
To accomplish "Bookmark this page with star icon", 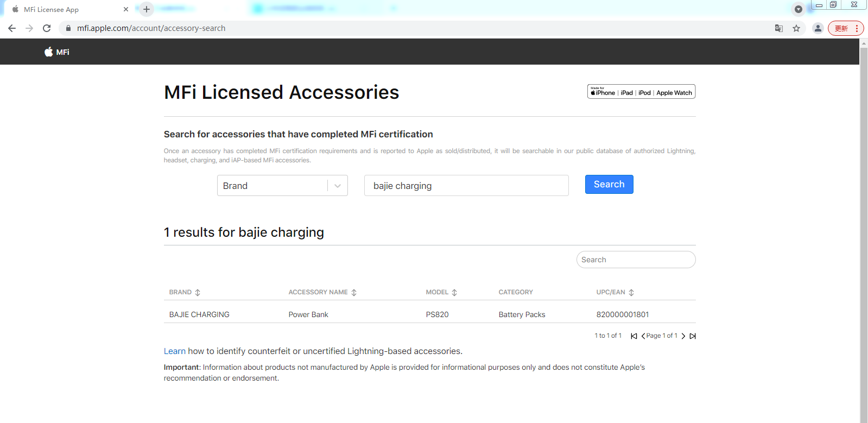I will point(796,28).
